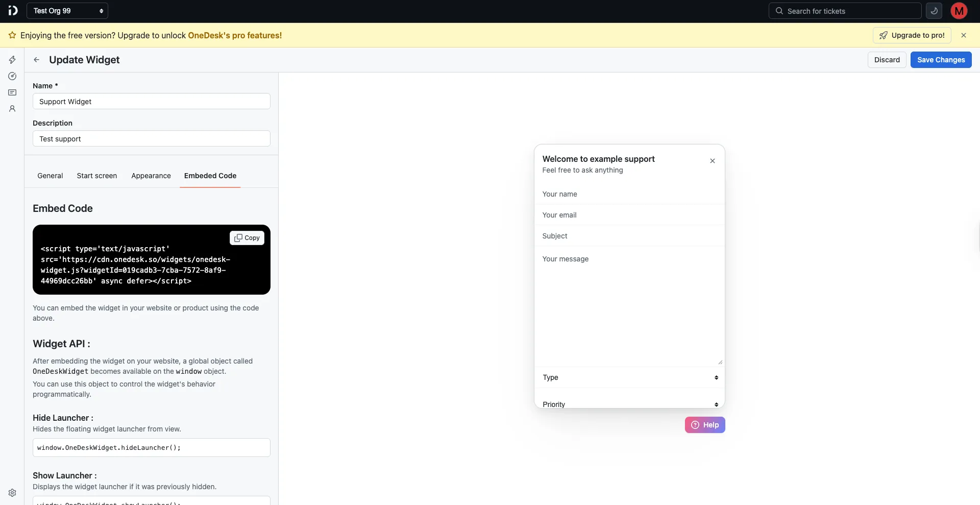Switch to the Appearance tab

pos(151,176)
